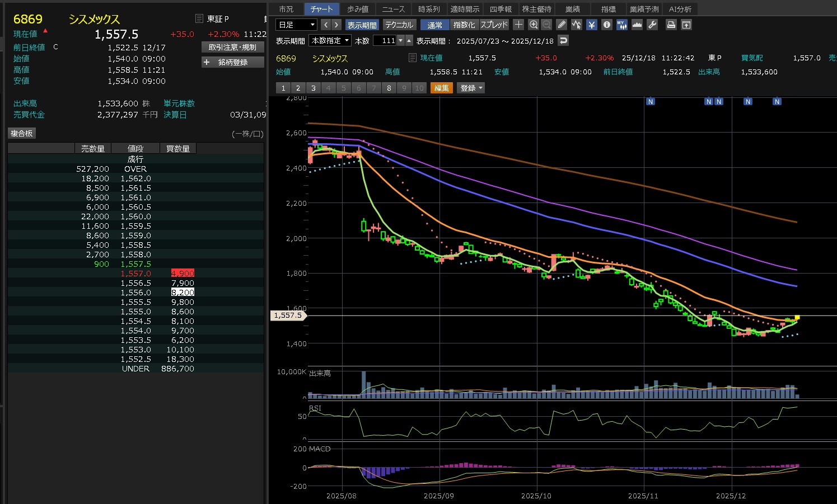Switch chart scale to 指数化 mode
The image size is (837, 504).
(x=464, y=25)
